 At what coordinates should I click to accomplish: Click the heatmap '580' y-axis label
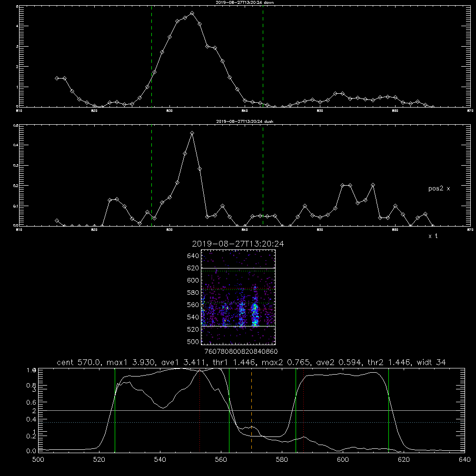click(x=193, y=293)
